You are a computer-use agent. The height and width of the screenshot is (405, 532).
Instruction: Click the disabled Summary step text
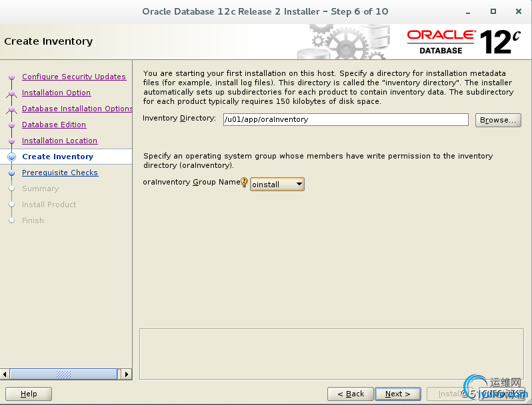[x=41, y=189]
